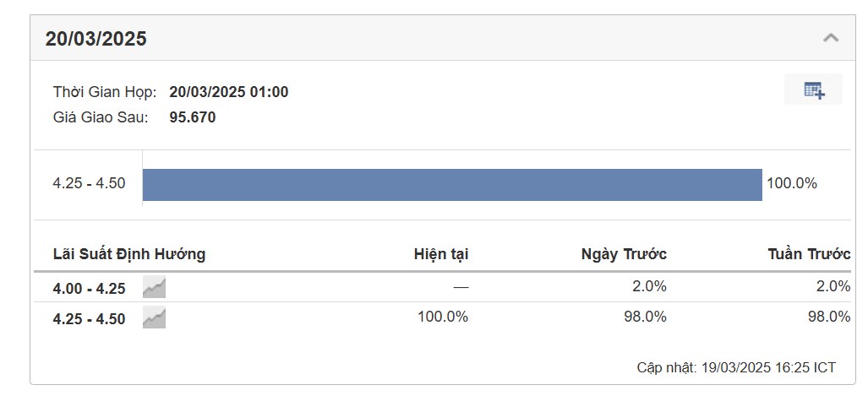
Task: Click the 100.0% label beside the bar
Action: pyautogui.click(x=792, y=183)
